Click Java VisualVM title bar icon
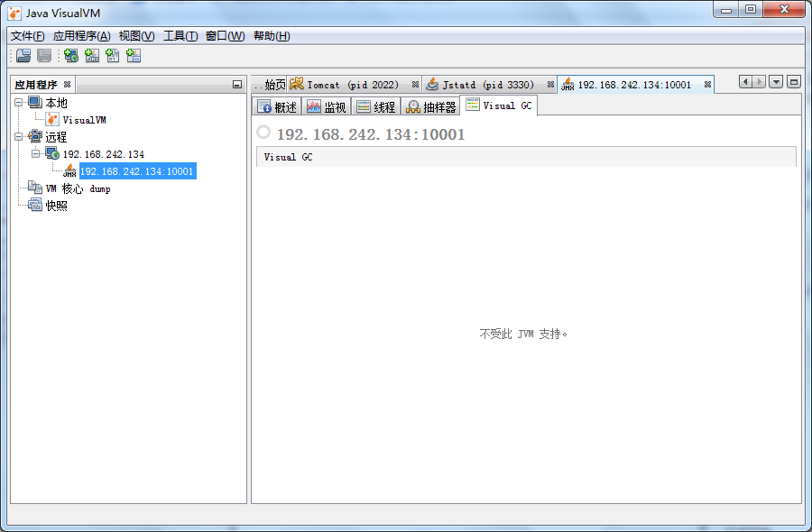812x532 pixels. (x=15, y=14)
